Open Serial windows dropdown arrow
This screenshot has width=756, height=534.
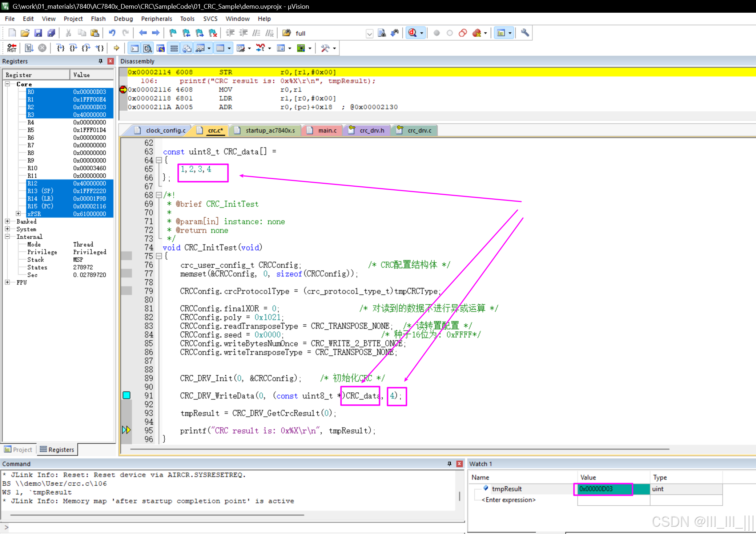point(249,48)
